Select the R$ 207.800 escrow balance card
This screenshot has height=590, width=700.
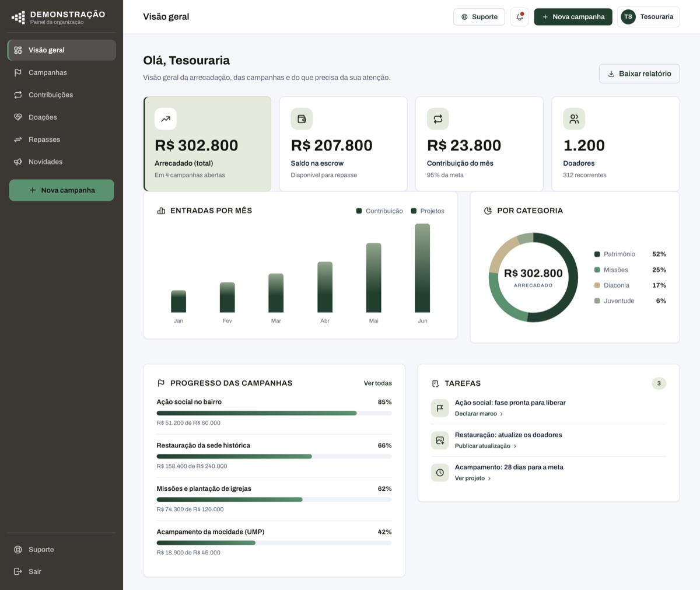tap(343, 144)
